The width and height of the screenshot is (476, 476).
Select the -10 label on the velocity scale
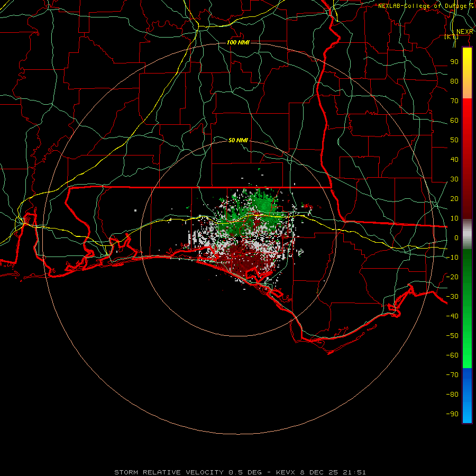point(452,258)
